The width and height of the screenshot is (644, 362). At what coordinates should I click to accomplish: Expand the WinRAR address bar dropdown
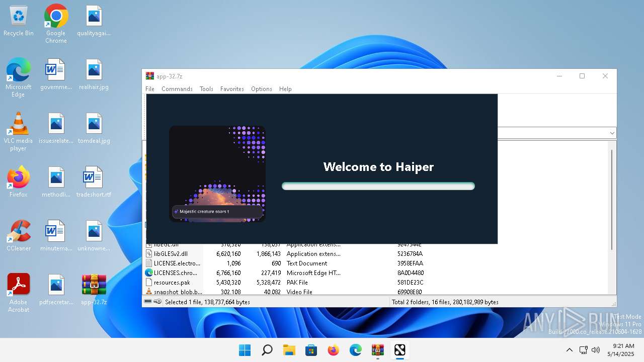coord(612,133)
